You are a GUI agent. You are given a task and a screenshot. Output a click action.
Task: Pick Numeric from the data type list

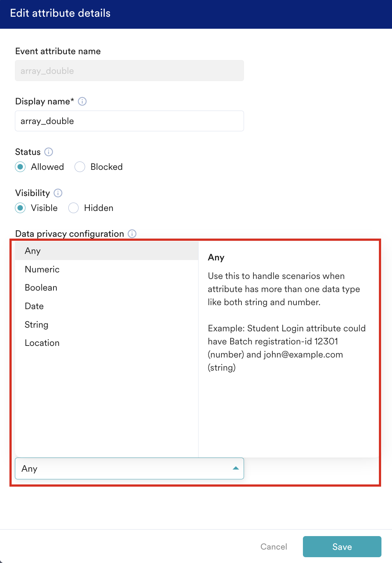107,269
